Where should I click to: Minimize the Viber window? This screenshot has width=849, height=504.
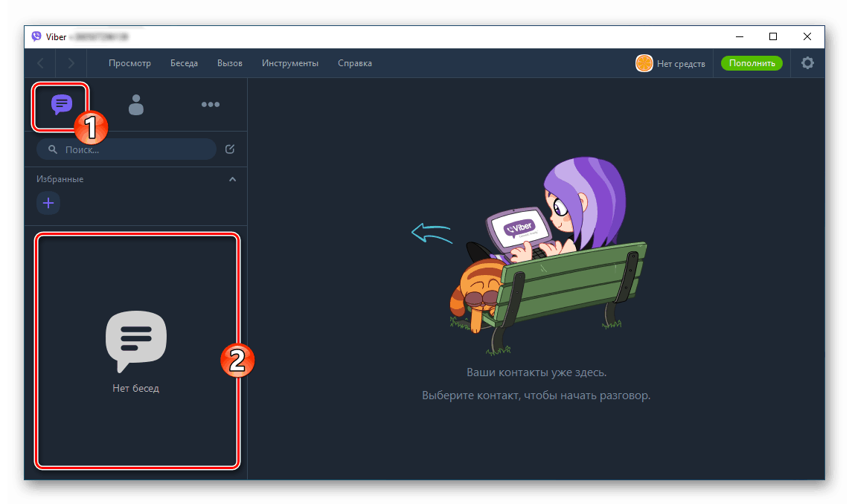click(739, 36)
